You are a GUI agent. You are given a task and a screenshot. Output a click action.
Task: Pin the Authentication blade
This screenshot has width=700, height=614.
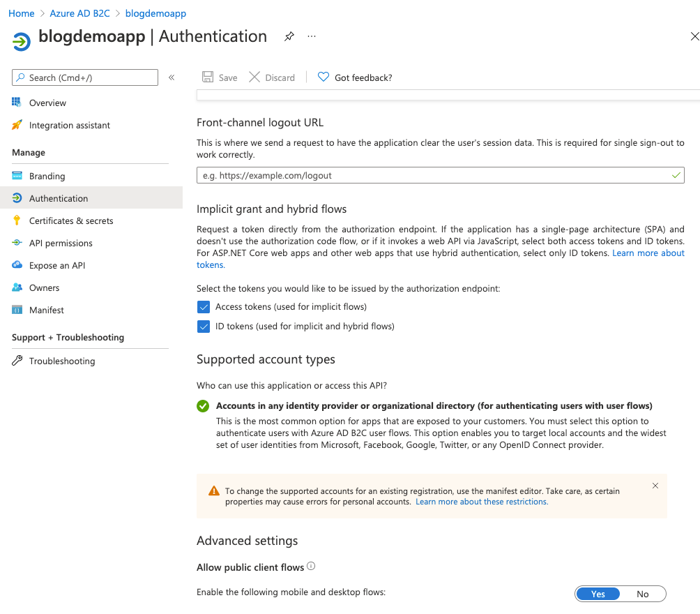tap(289, 36)
